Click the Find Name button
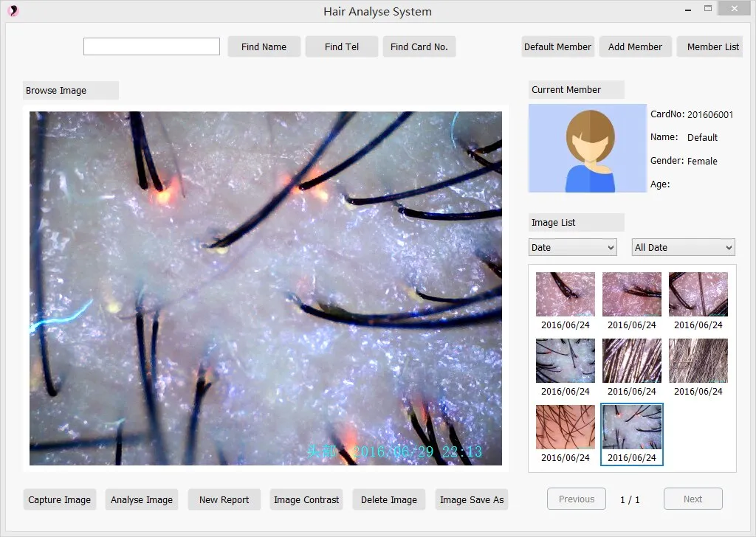This screenshot has width=756, height=537. pos(264,46)
